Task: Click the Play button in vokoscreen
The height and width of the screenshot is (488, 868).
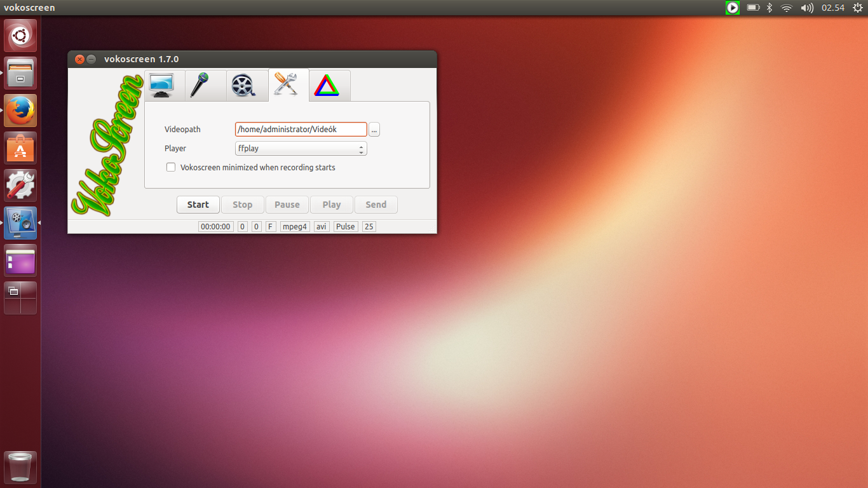Action: point(332,205)
